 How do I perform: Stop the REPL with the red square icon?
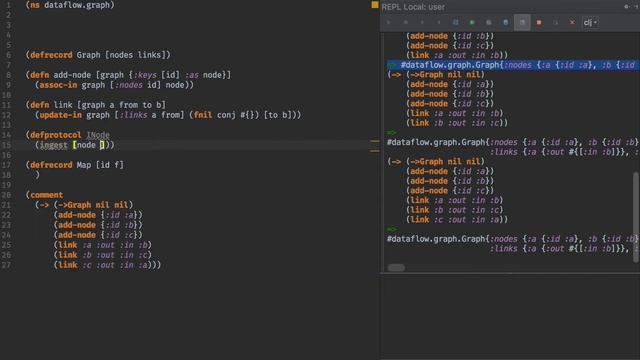click(x=539, y=22)
